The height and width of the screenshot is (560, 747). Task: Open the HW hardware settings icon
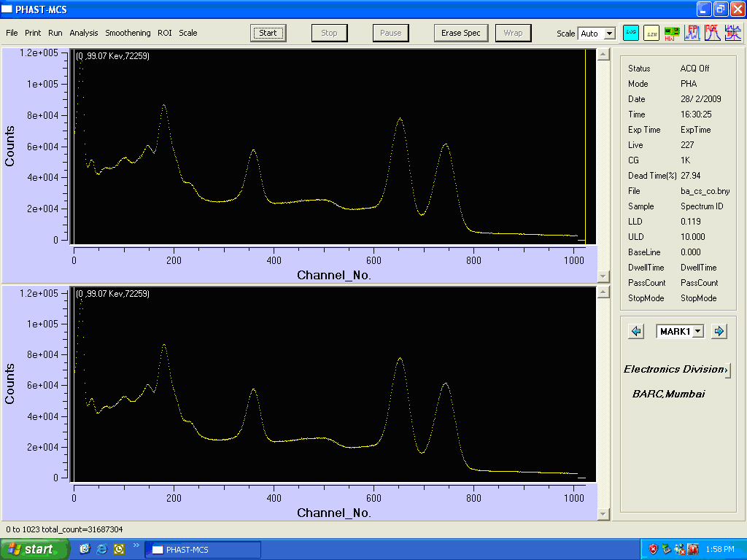[x=673, y=33]
